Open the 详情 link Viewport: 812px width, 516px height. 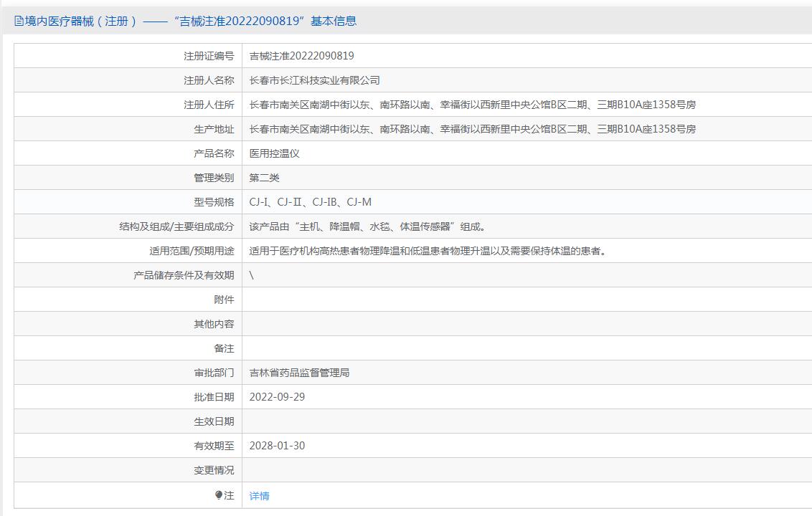click(259, 496)
